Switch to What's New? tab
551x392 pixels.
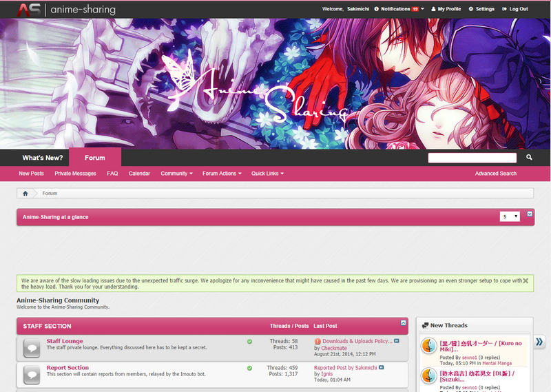43,158
